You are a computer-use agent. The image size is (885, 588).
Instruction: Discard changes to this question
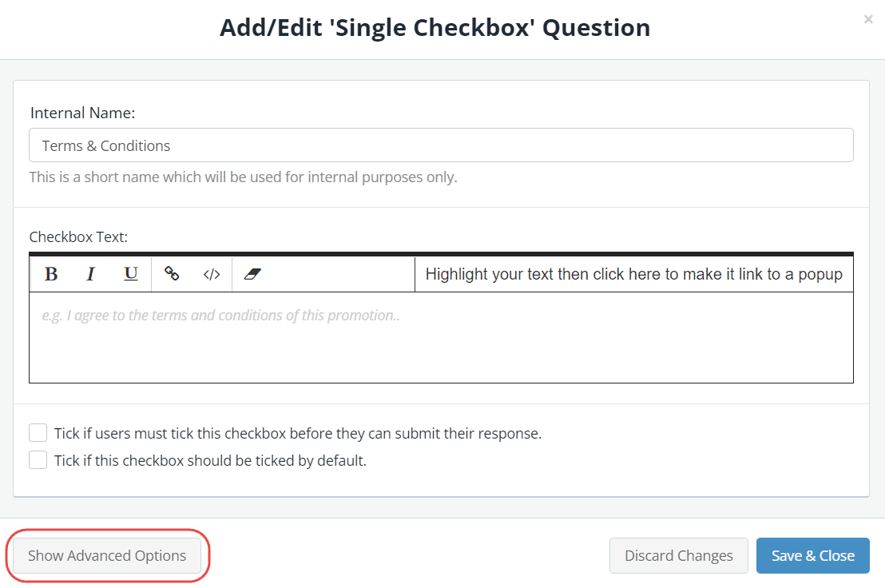point(678,555)
